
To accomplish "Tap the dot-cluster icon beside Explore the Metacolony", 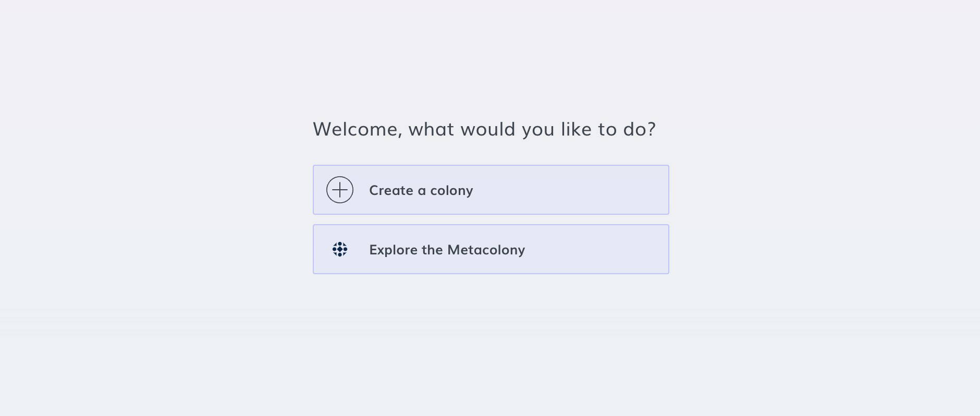I will coord(340,249).
